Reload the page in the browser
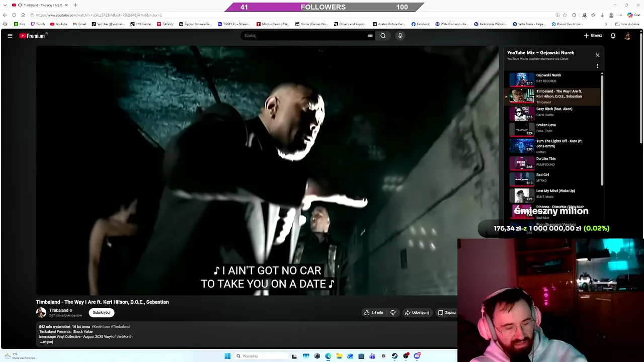Screen dimensions: 644x362 tap(14, 15)
